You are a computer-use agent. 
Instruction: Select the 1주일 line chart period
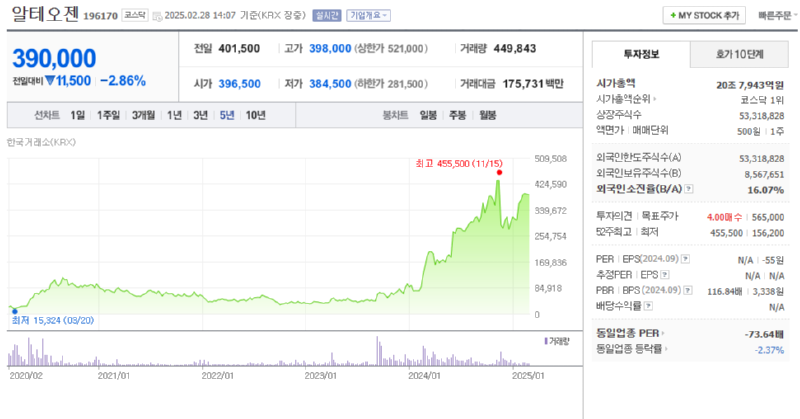click(x=108, y=115)
